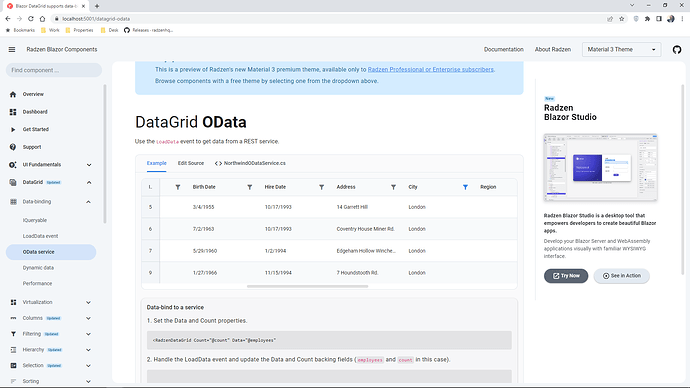Expand the Sorting section chevron
The width and height of the screenshot is (690, 388).
tap(88, 381)
